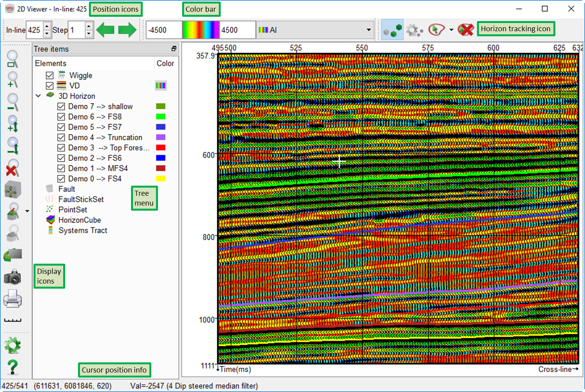
Task: Click the camera snapshot icon
Action: [12, 277]
